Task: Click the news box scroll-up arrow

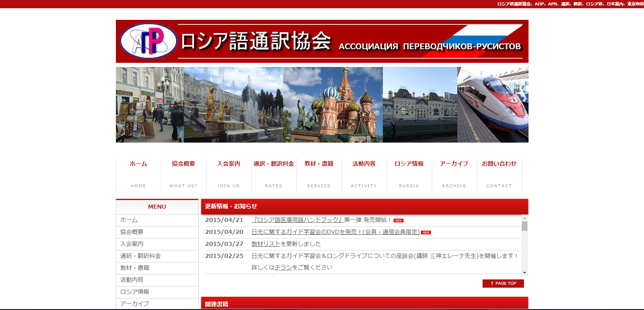Action: [x=524, y=218]
